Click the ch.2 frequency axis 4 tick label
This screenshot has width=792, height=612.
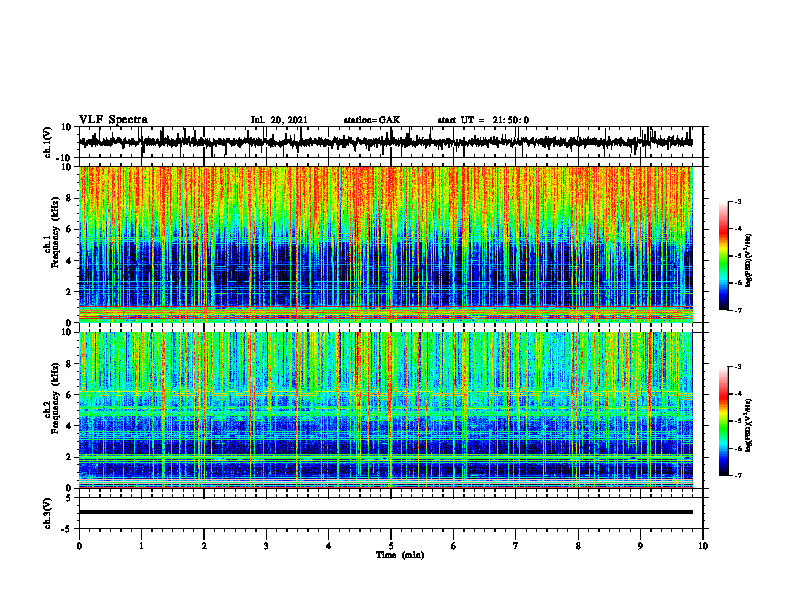69,426
